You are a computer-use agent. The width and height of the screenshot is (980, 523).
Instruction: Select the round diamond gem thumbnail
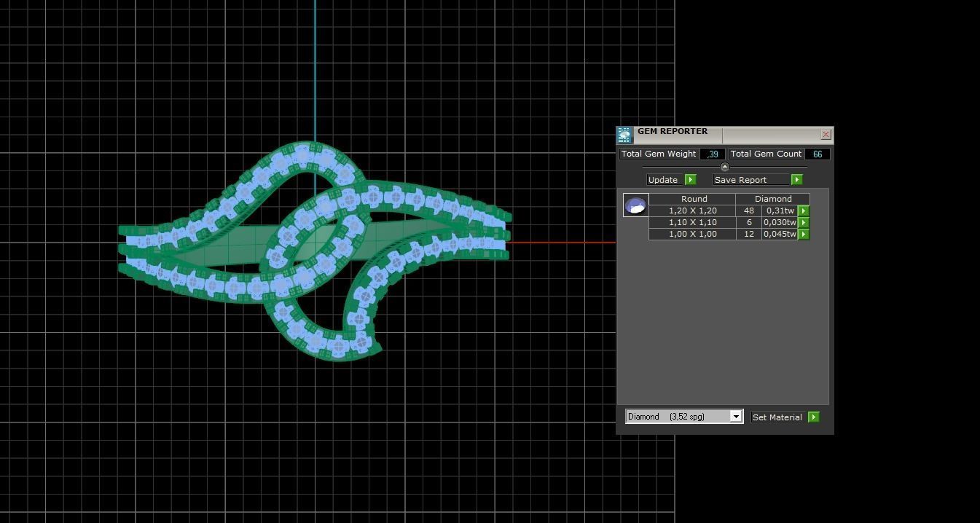coord(636,205)
